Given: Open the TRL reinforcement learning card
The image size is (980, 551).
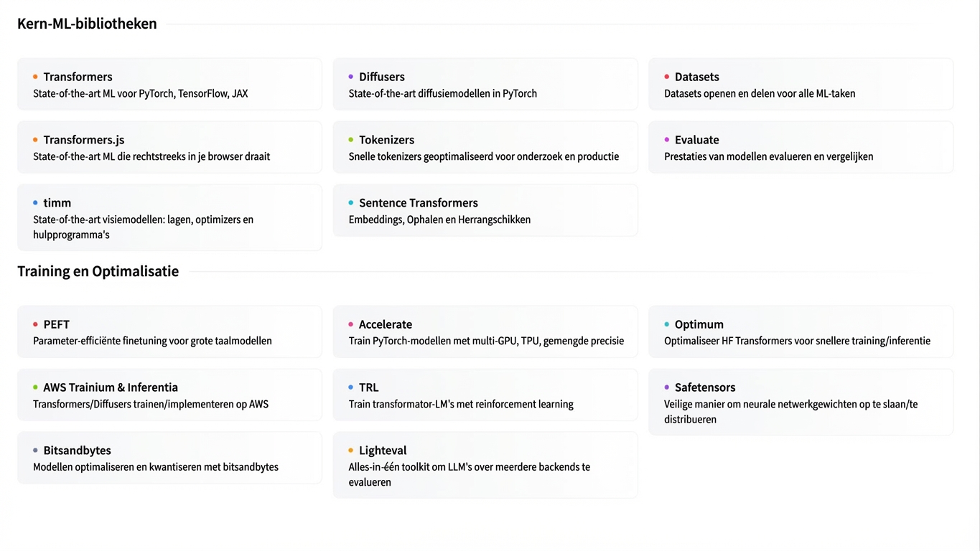Looking at the screenshot, I should [485, 395].
